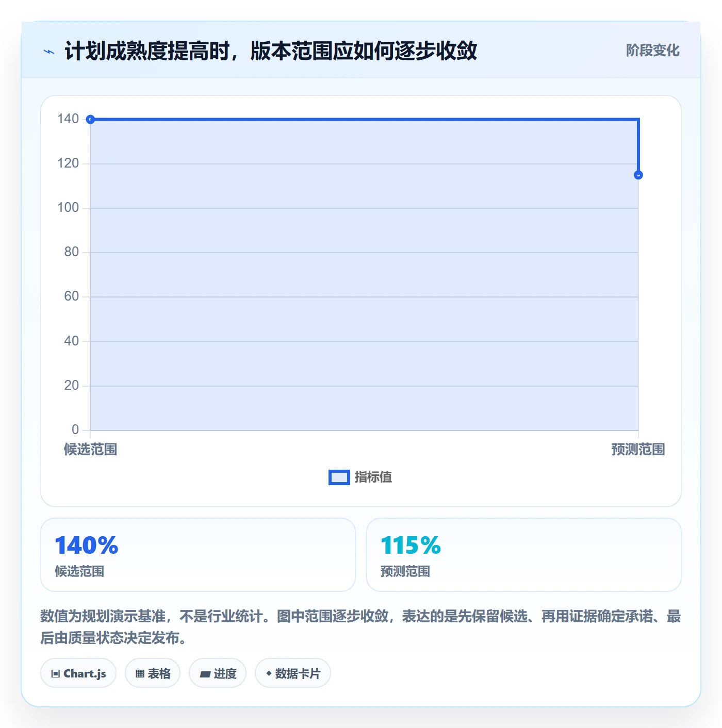Click the 预测范围 label under 115%
This screenshot has height=728, width=722.
[405, 571]
